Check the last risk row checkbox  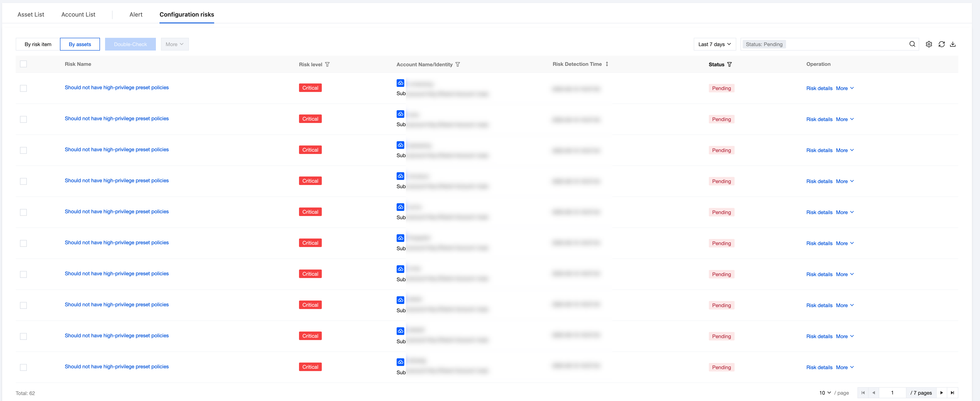23,367
